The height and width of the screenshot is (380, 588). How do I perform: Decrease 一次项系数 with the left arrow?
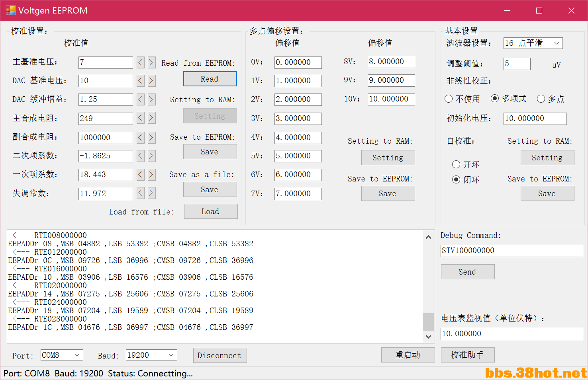[140, 174]
